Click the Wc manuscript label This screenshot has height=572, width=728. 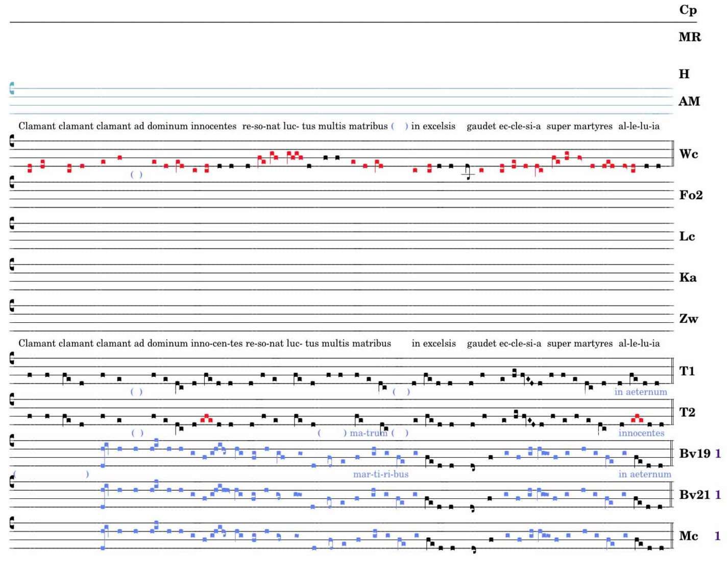(688, 154)
